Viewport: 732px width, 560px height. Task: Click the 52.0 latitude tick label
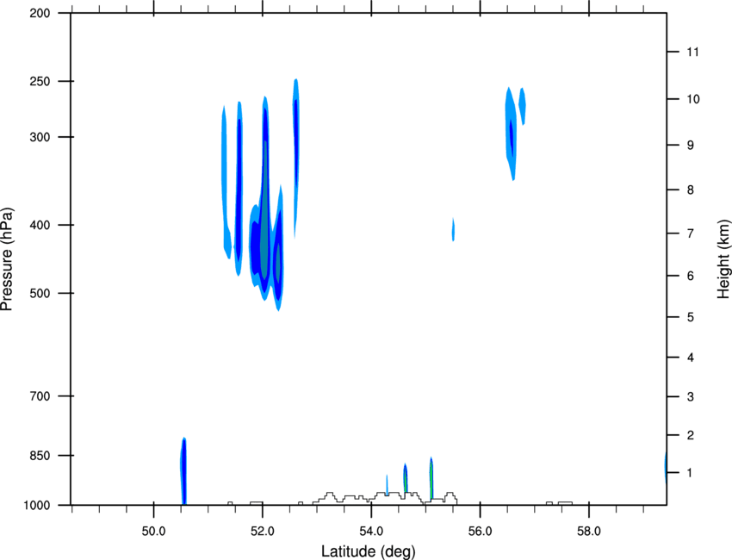point(263,532)
